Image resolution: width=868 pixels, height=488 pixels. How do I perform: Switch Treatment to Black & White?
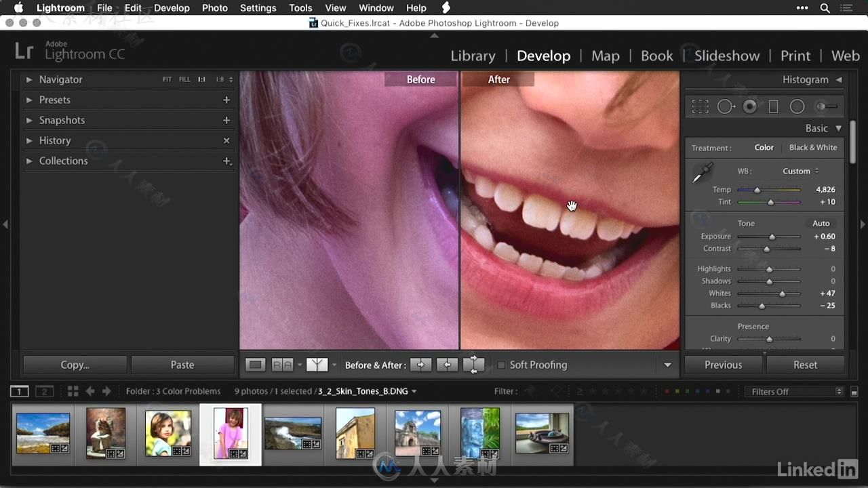pyautogui.click(x=812, y=148)
